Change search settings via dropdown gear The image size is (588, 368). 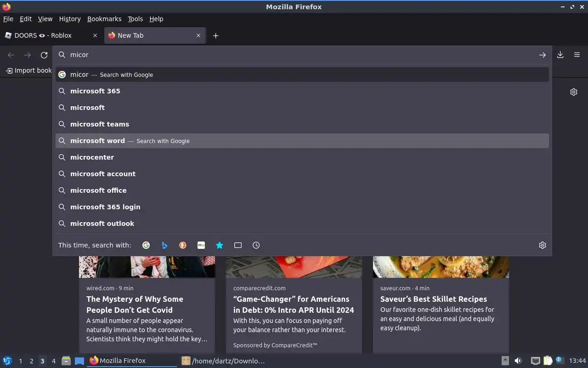pyautogui.click(x=543, y=245)
